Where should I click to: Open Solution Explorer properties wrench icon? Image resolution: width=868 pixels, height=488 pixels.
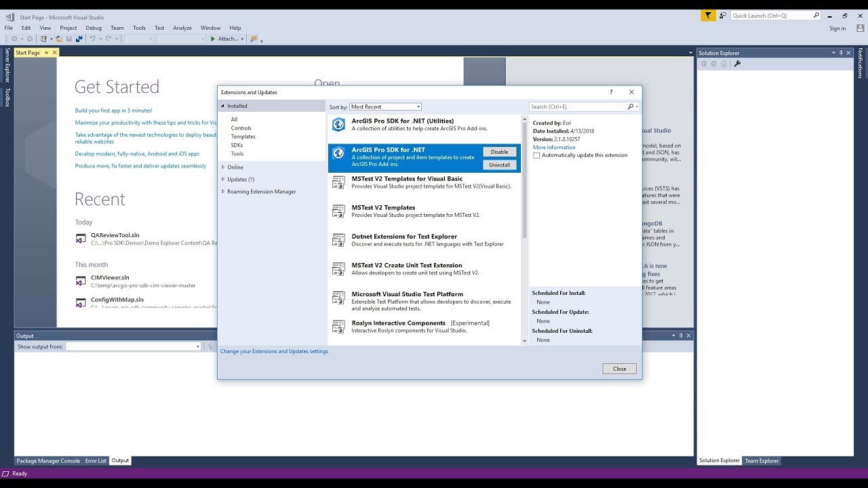pyautogui.click(x=738, y=64)
